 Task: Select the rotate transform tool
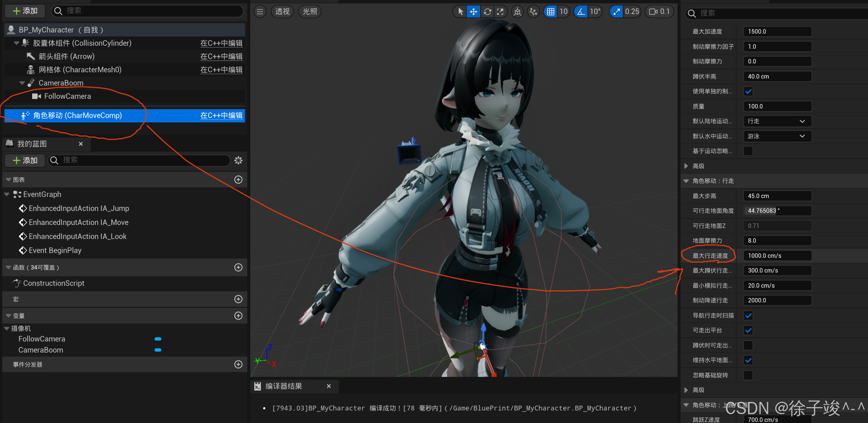pos(487,12)
